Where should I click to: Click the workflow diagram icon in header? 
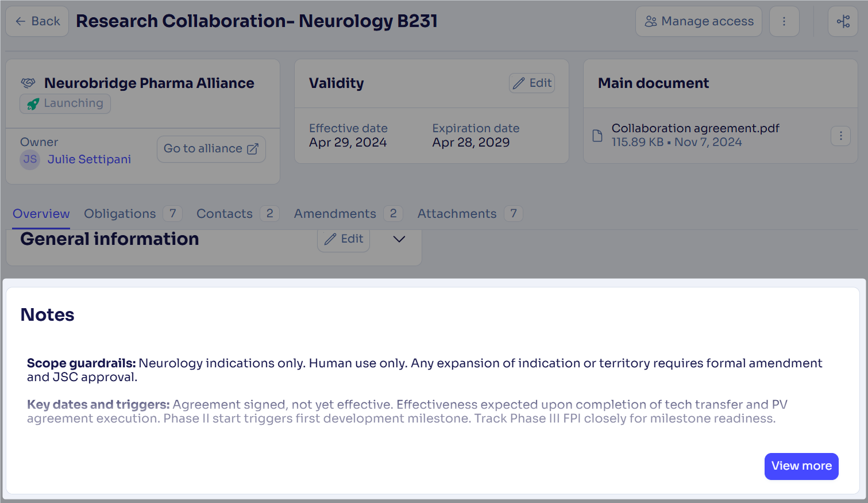click(x=843, y=21)
